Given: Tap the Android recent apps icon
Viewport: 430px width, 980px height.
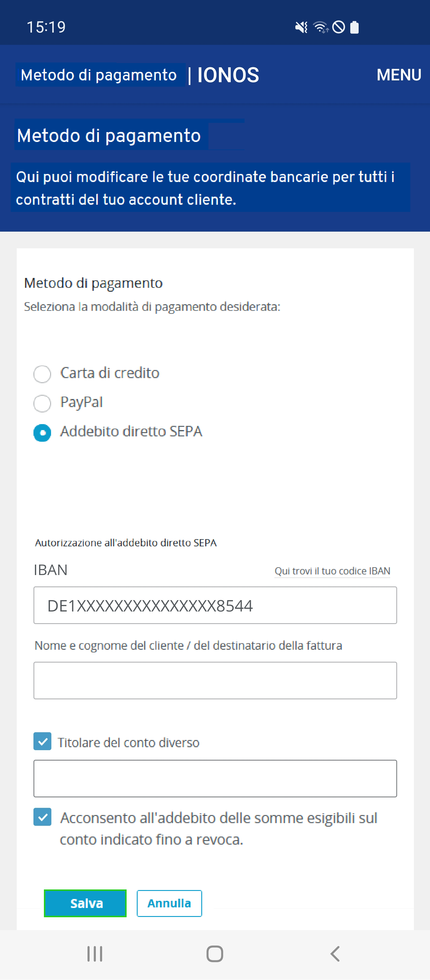Looking at the screenshot, I should click(x=95, y=954).
